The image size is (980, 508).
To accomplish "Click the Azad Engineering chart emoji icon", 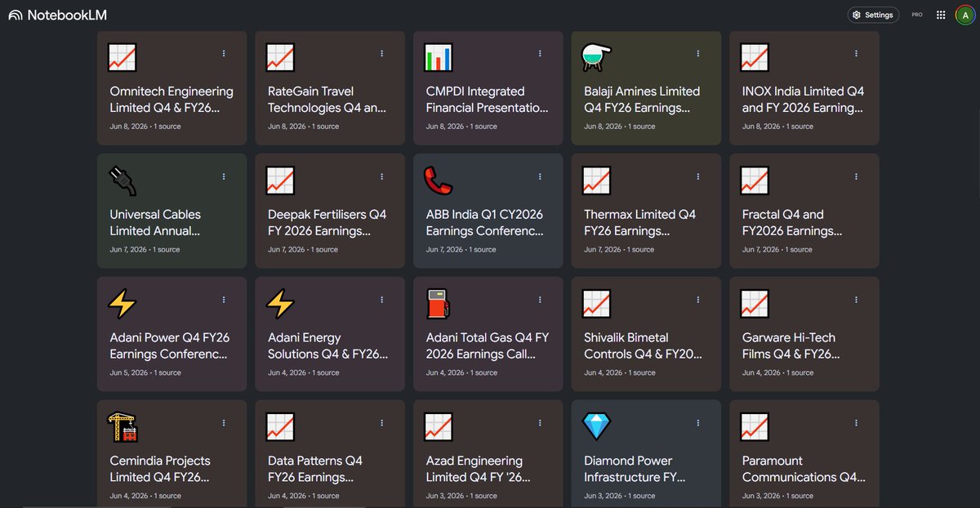I will [x=439, y=427].
